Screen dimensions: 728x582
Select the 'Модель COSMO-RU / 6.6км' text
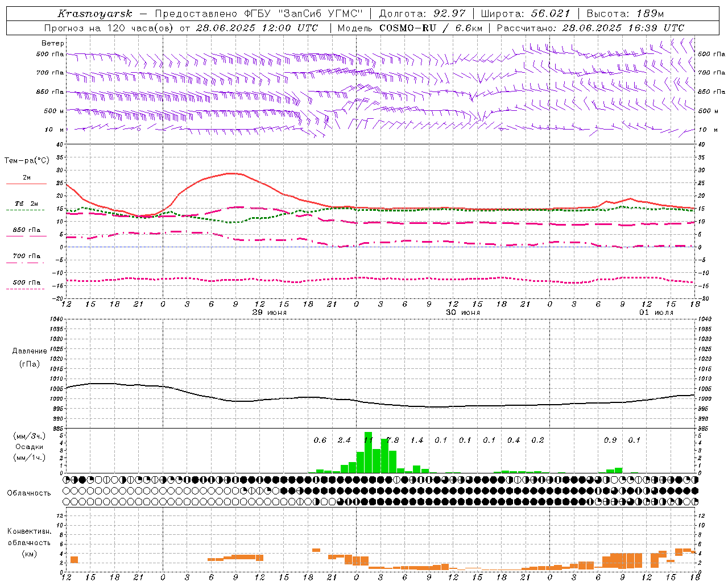410,28
